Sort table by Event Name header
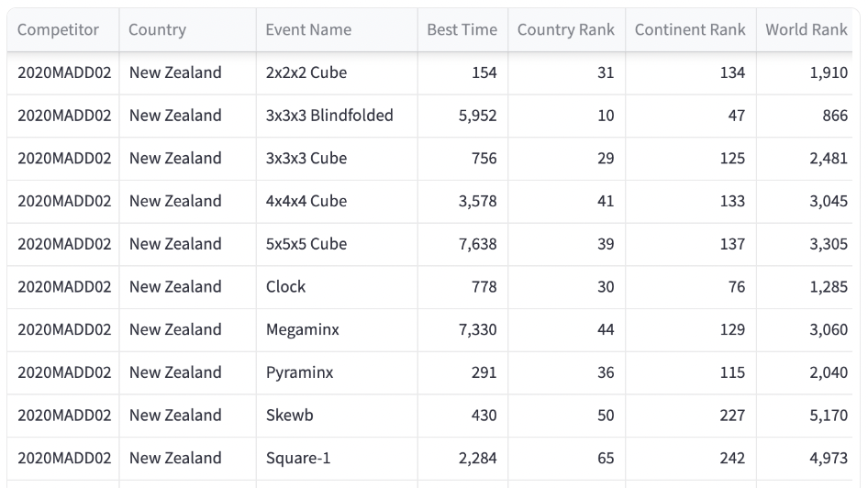This screenshot has width=868, height=488. (x=308, y=29)
